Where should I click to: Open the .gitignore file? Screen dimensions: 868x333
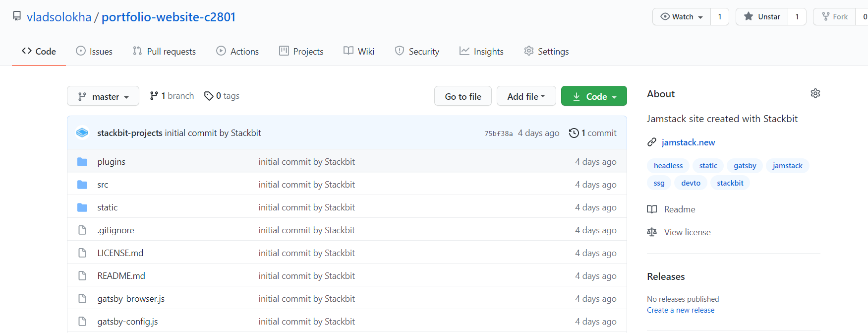[116, 230]
